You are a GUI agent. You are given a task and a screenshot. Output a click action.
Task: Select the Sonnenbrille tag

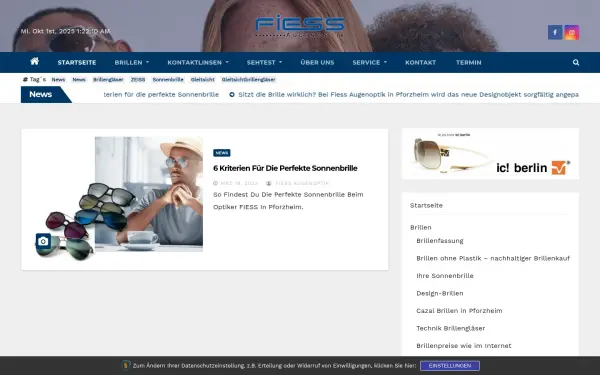click(168, 80)
